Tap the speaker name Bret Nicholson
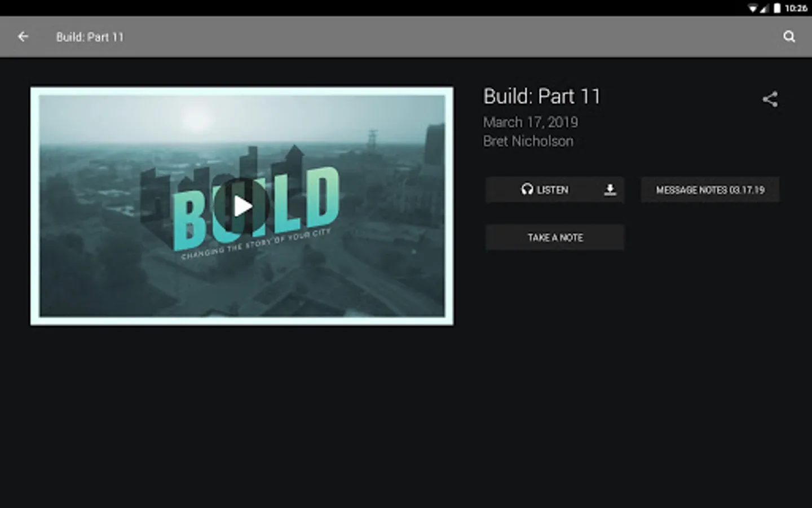The image size is (812, 508). pos(528,141)
